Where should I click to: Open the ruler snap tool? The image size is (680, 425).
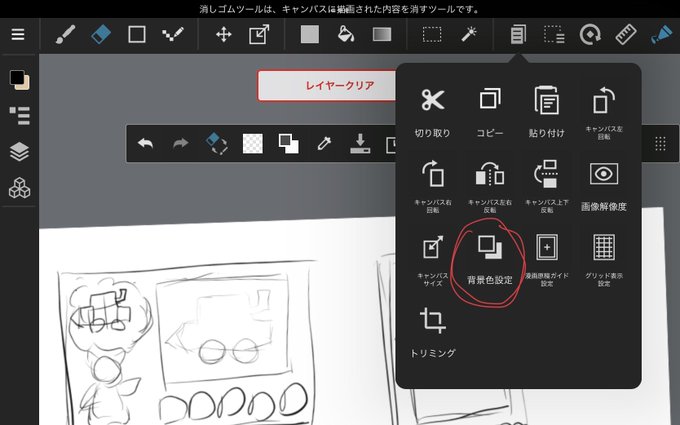(626, 34)
